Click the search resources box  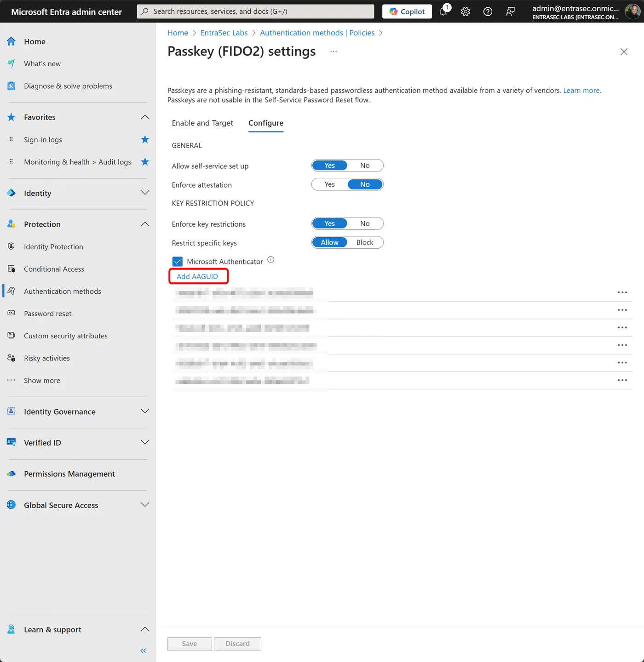[255, 11]
